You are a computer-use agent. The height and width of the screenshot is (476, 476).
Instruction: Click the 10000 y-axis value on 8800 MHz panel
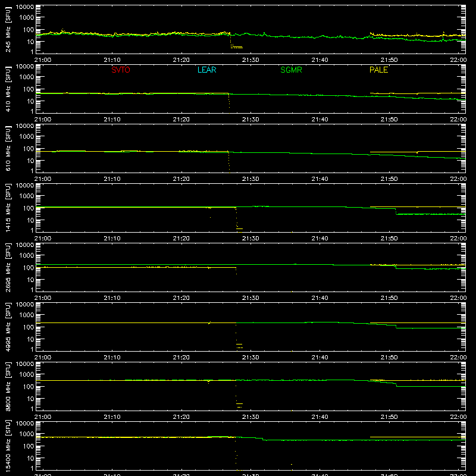[25, 364]
